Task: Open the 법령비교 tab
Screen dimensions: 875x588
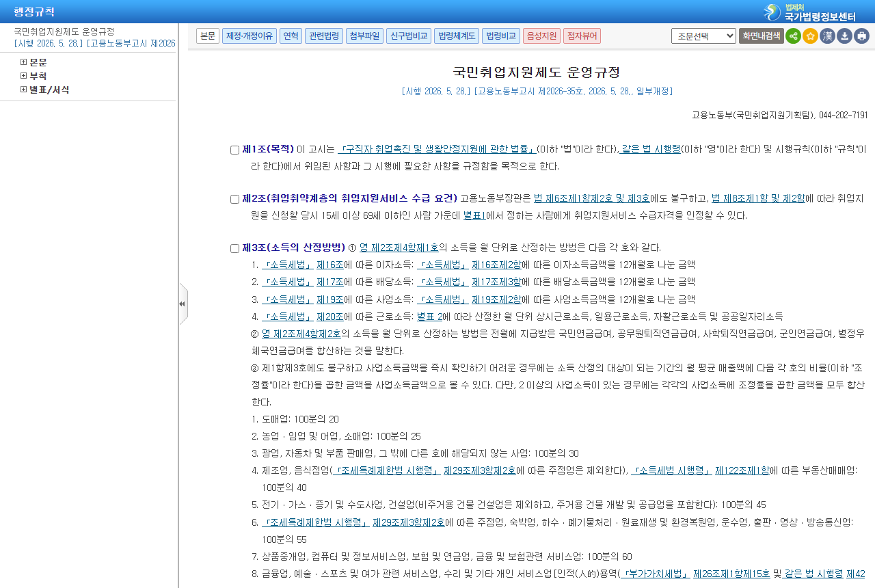Action: click(501, 36)
